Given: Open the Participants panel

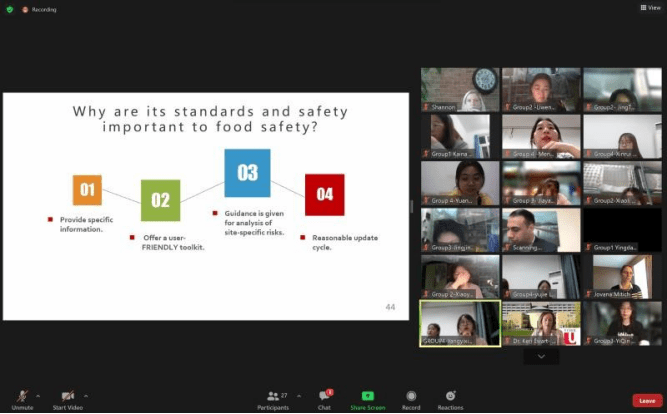Looking at the screenshot, I should [272, 396].
